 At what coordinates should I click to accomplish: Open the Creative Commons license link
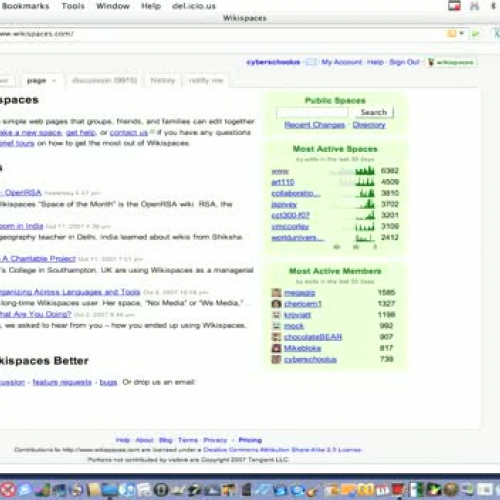(x=282, y=450)
